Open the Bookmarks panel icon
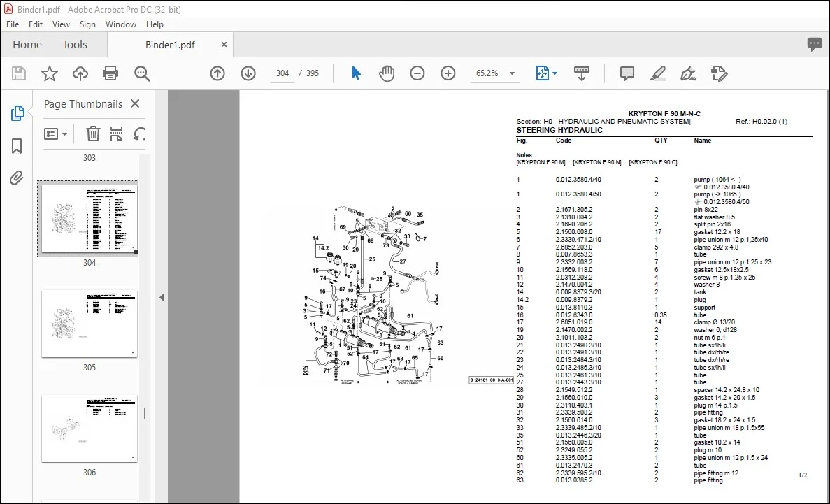The height and width of the screenshot is (504, 830). 17,146
